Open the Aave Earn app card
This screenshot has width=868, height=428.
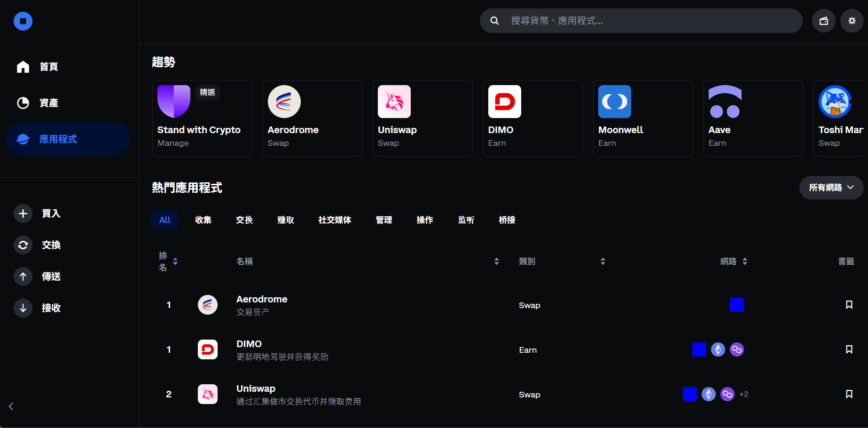(753, 118)
